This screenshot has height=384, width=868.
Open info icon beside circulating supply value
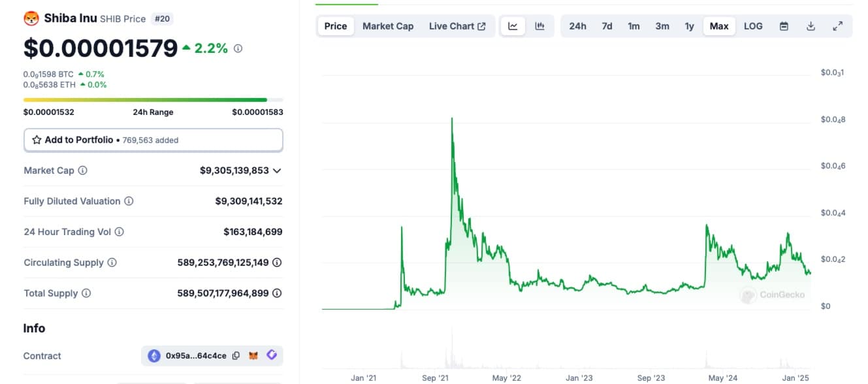[277, 263]
